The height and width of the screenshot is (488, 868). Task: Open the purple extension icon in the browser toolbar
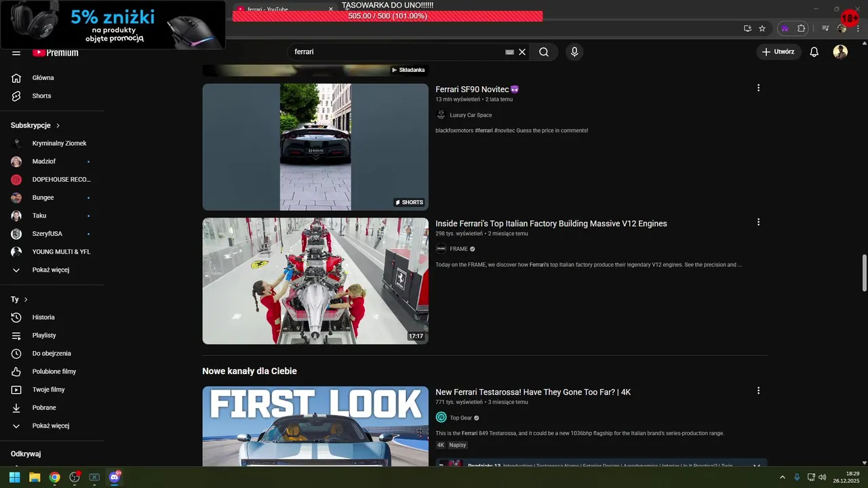(x=785, y=28)
